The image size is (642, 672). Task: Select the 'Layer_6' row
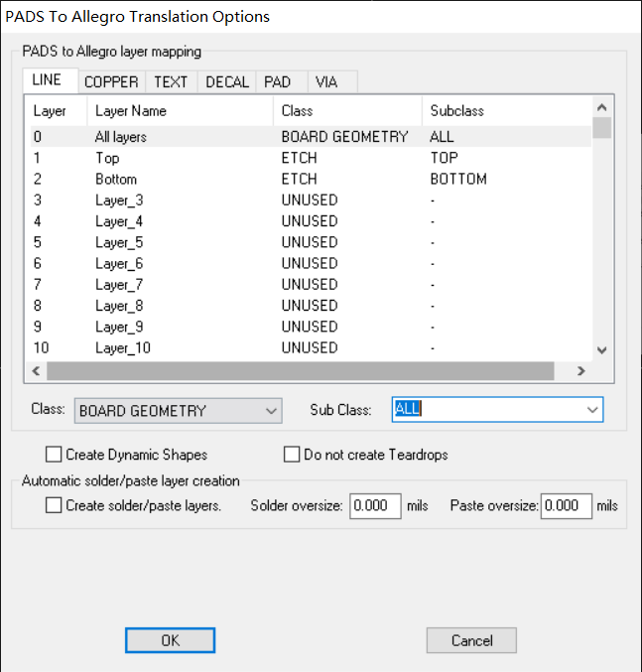pyautogui.click(x=311, y=263)
